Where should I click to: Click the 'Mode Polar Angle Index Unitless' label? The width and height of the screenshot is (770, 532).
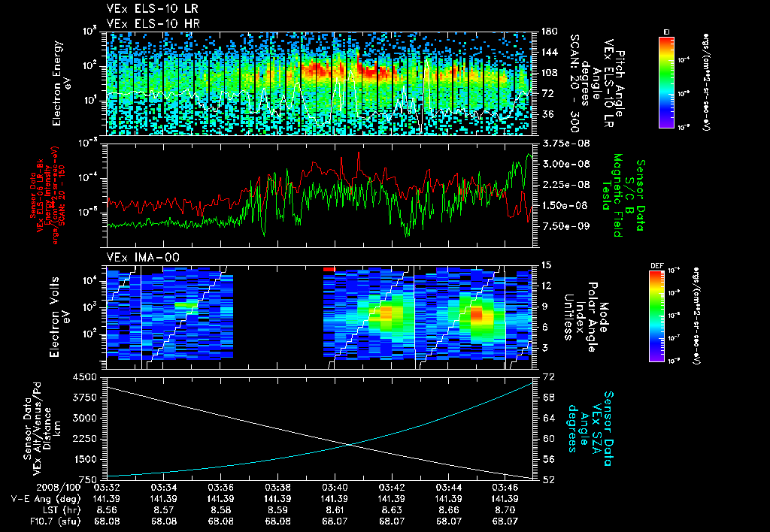587,317
